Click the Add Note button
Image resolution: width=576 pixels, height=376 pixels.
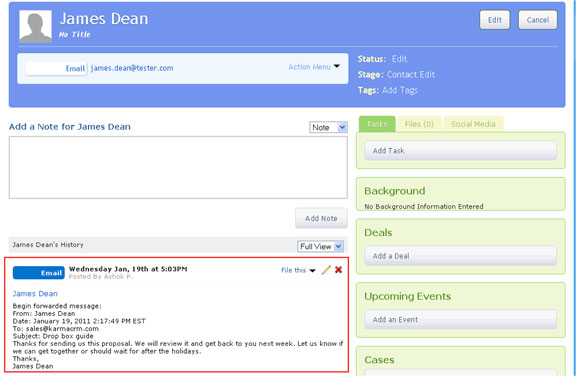(x=321, y=218)
